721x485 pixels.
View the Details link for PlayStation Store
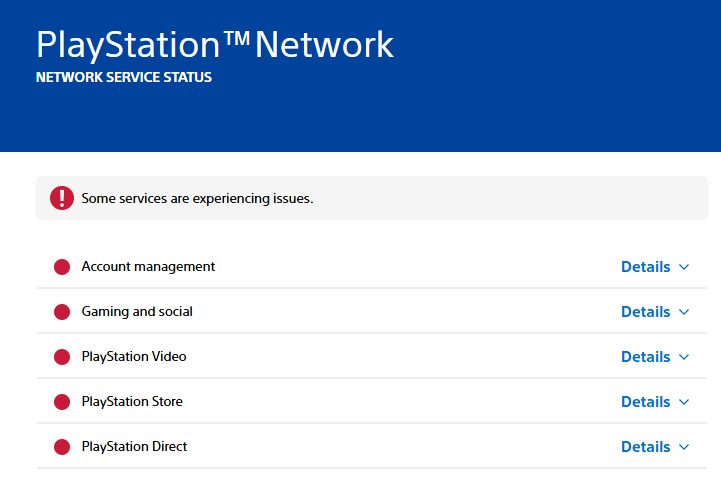645,402
